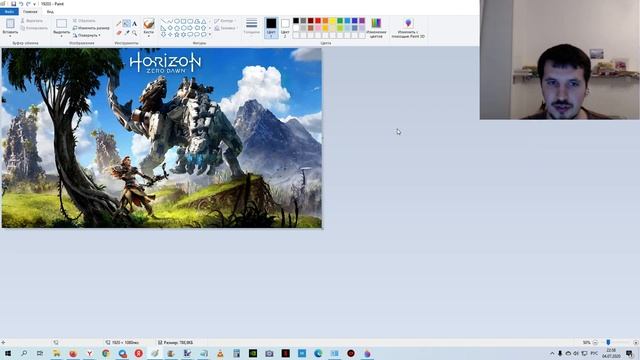
Task: Pick the Oval shape in Shapes gallery
Action: click(x=177, y=21)
